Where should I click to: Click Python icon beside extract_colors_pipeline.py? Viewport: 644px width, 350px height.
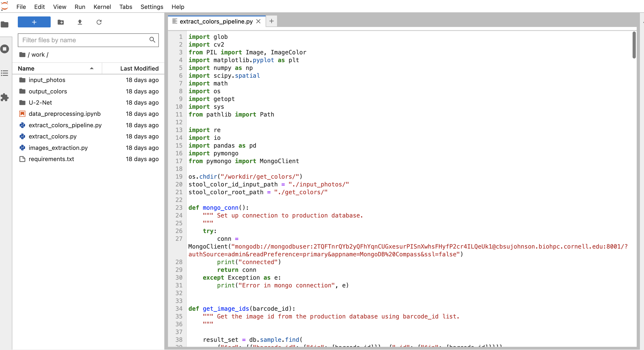coord(22,125)
